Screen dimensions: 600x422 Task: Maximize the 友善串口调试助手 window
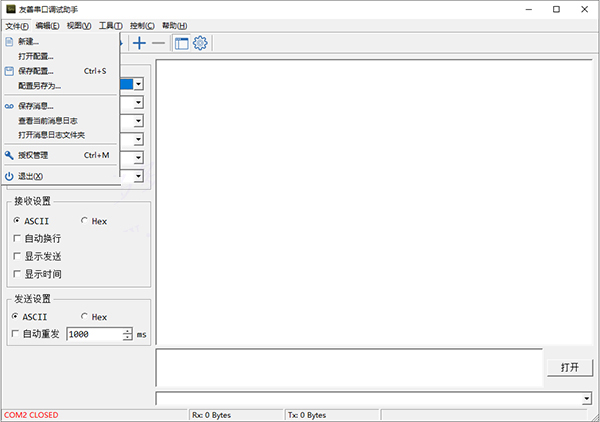click(x=556, y=9)
